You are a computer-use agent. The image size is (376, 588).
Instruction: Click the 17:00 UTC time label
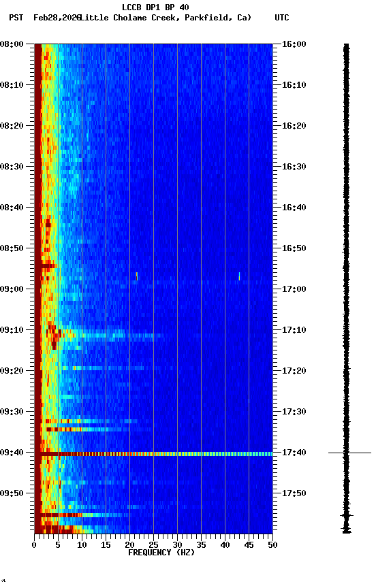pyautogui.click(x=294, y=289)
